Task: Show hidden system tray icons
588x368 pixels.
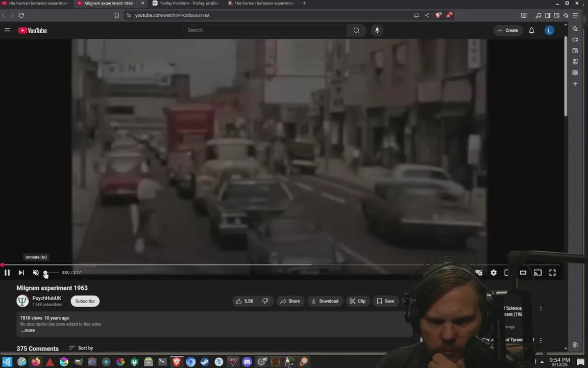Action: coord(542,362)
